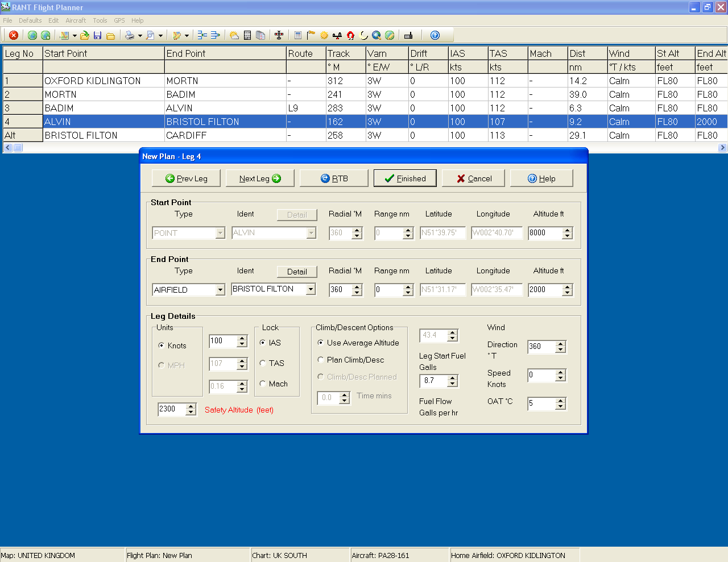Open the calculator toolbar icon

[298, 35]
